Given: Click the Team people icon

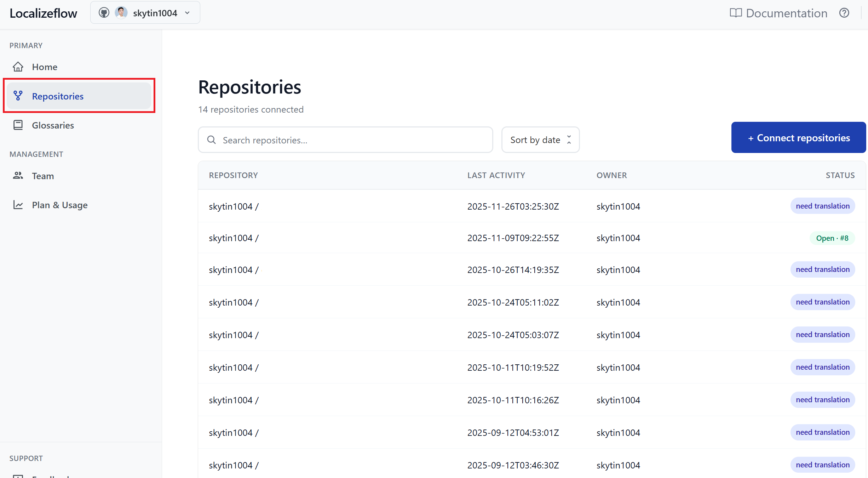Looking at the screenshot, I should [x=18, y=175].
